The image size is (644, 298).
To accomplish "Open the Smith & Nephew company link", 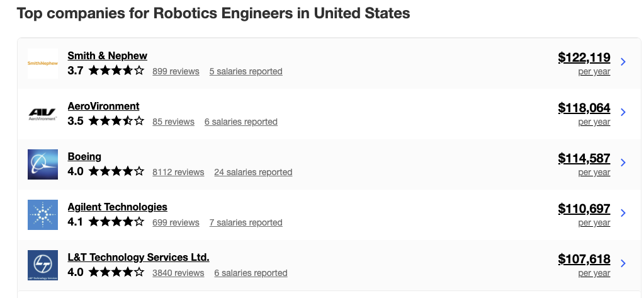I will click(x=107, y=55).
